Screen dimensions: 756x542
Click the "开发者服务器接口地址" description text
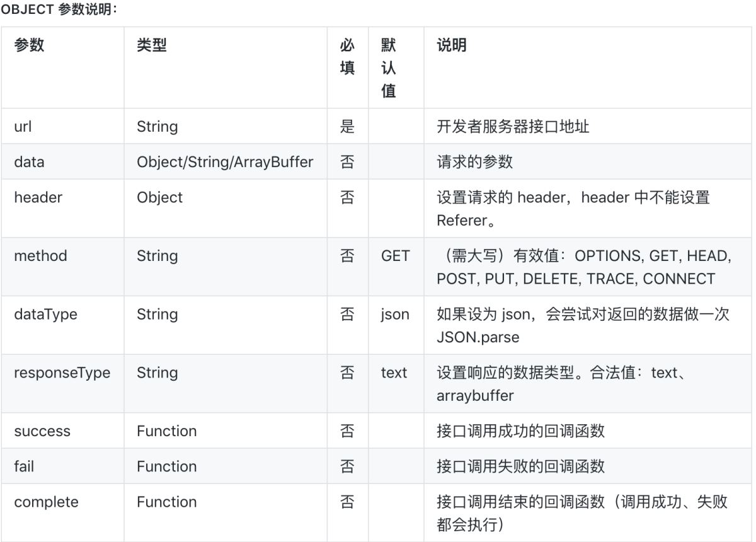[x=513, y=126]
